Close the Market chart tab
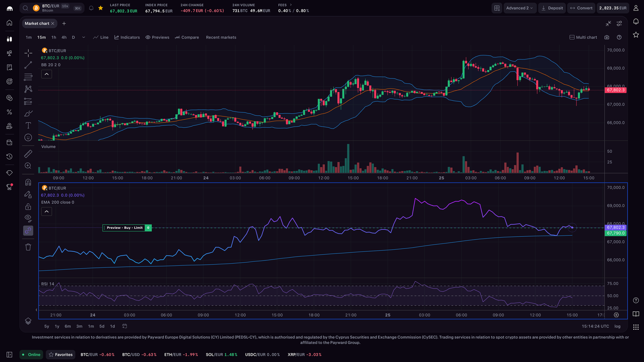The image size is (644, 362). 52,23
